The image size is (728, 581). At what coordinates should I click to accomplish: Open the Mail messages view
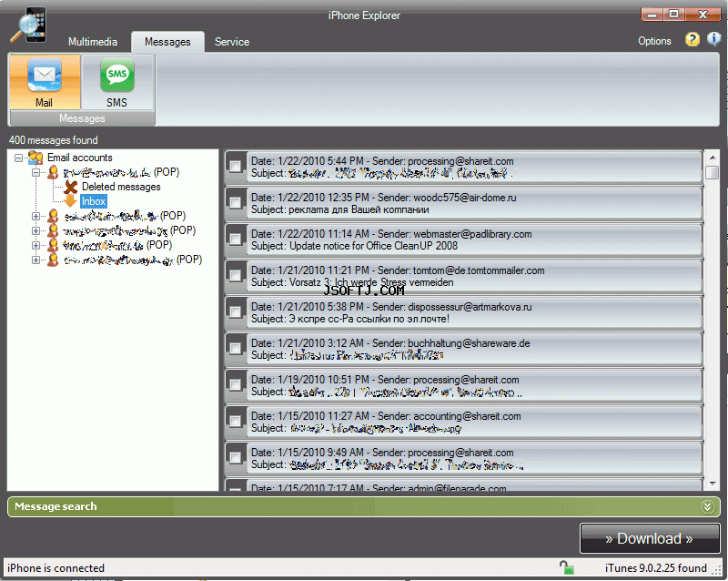(x=45, y=82)
